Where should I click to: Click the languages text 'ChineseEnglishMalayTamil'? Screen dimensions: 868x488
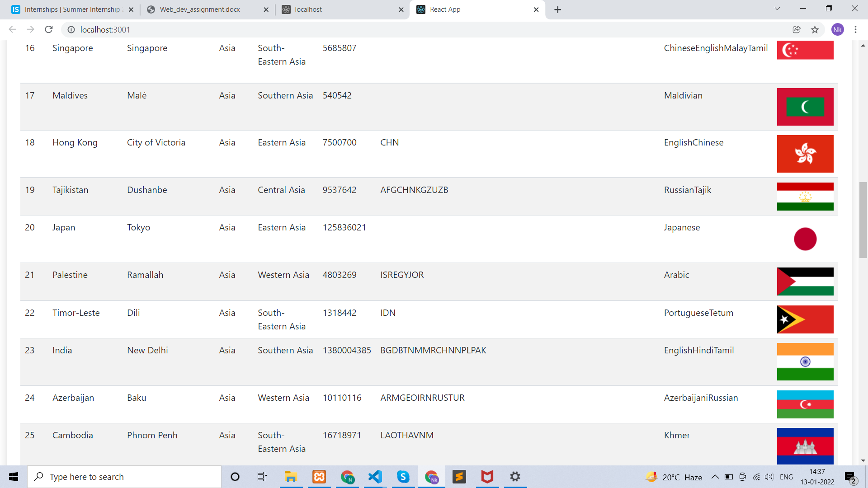coord(716,48)
